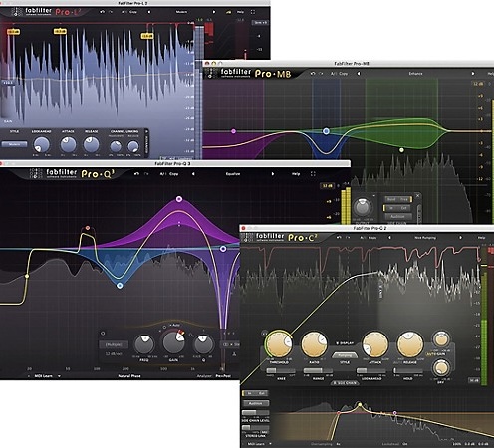Click Copy button in Pro-C 2
The height and width of the screenshot is (448, 494).
(372, 238)
